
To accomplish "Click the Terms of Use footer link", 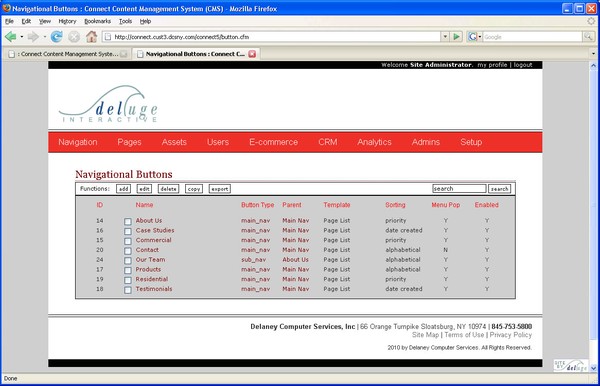I will (x=464, y=335).
